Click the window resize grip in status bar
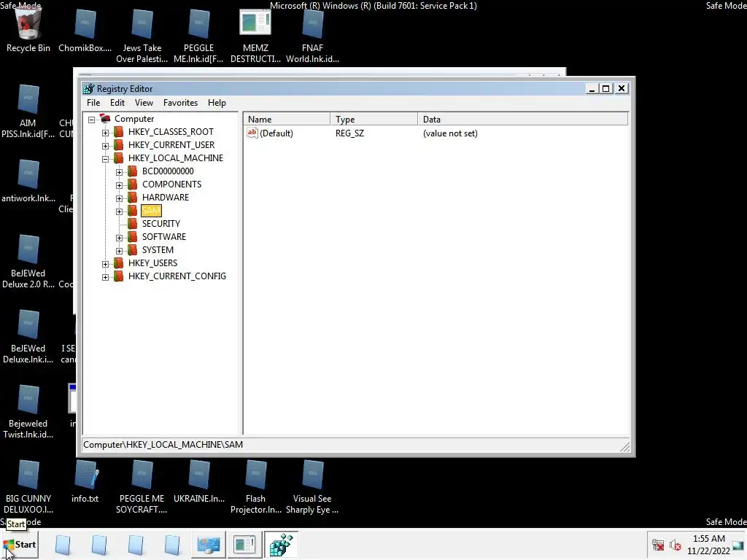Viewport: 747px width, 560px height. click(624, 446)
